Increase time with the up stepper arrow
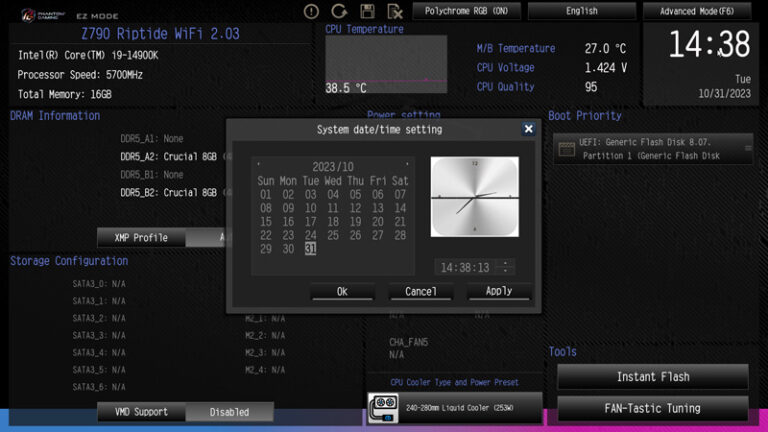Viewport: 768px width, 432px height. pyautogui.click(x=505, y=263)
